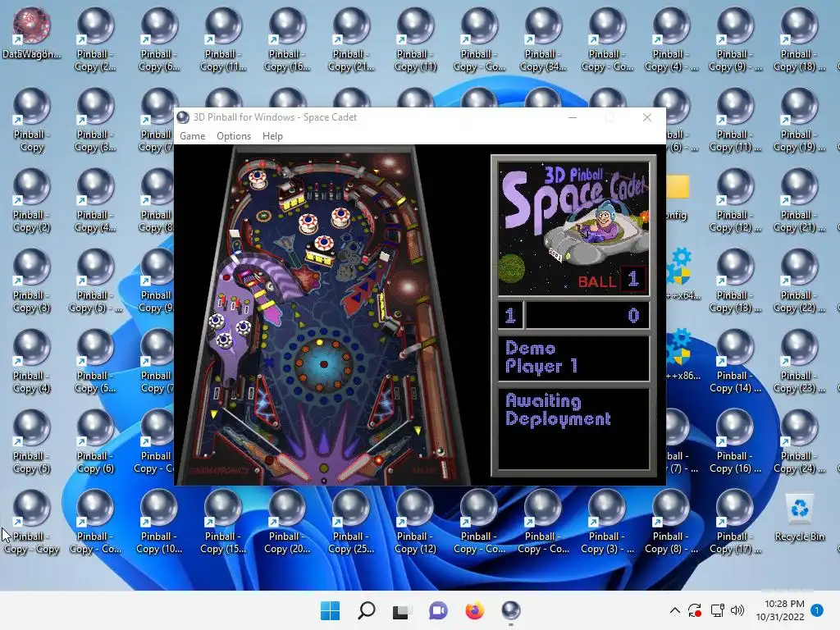
Task: Select the 'Pinball - Copy (20...' desktop shortcut
Action: pyautogui.click(x=286, y=522)
